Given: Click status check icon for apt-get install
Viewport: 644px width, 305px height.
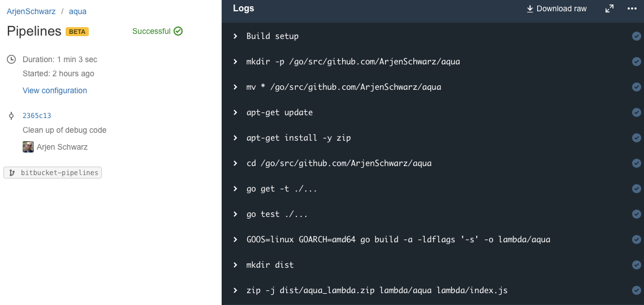Looking at the screenshot, I should tap(636, 138).
